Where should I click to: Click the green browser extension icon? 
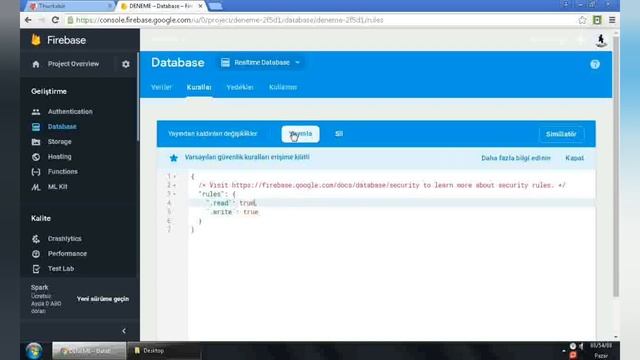[x=597, y=20]
